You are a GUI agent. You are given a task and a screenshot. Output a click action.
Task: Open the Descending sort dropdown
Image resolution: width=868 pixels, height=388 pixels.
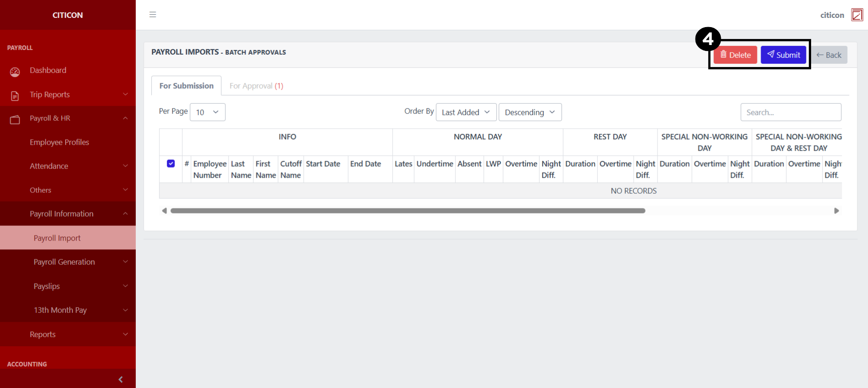[x=530, y=112]
